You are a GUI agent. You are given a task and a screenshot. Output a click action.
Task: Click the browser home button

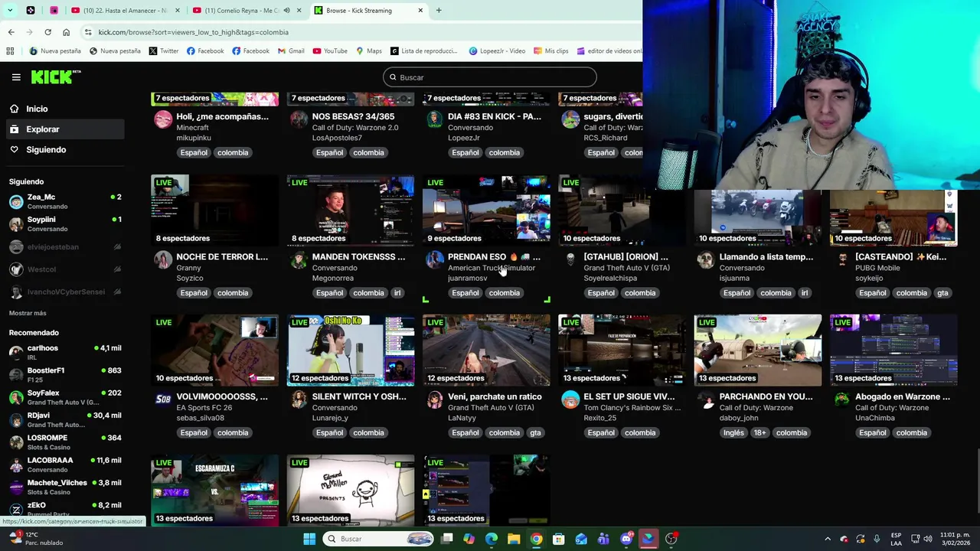pyautogui.click(x=66, y=32)
